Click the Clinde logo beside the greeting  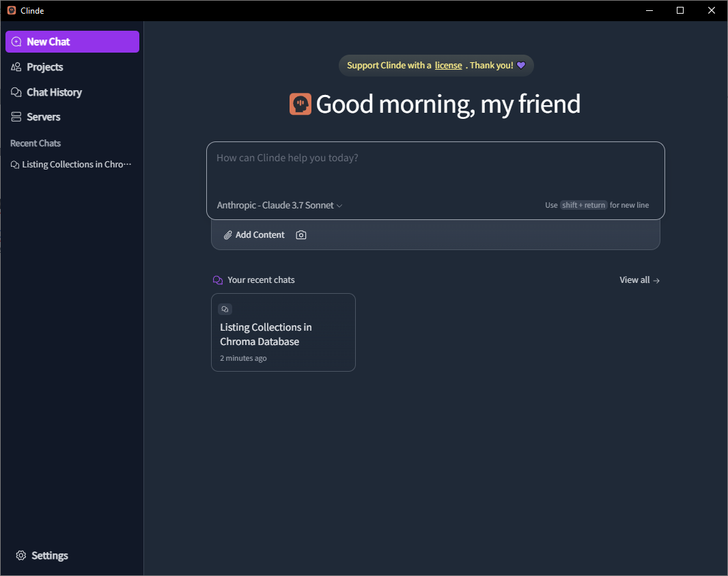(x=300, y=104)
